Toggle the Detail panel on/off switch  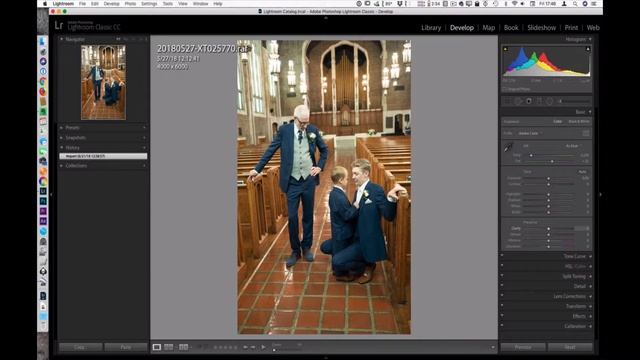502,286
